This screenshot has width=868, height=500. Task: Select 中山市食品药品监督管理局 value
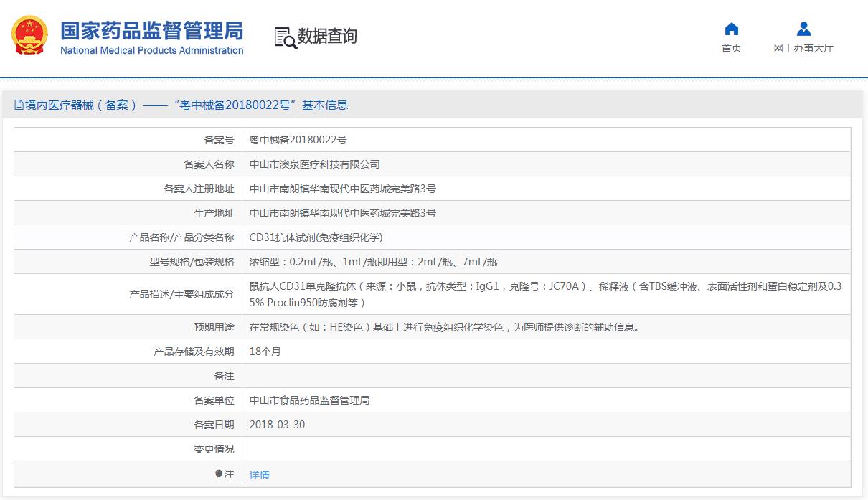309,400
